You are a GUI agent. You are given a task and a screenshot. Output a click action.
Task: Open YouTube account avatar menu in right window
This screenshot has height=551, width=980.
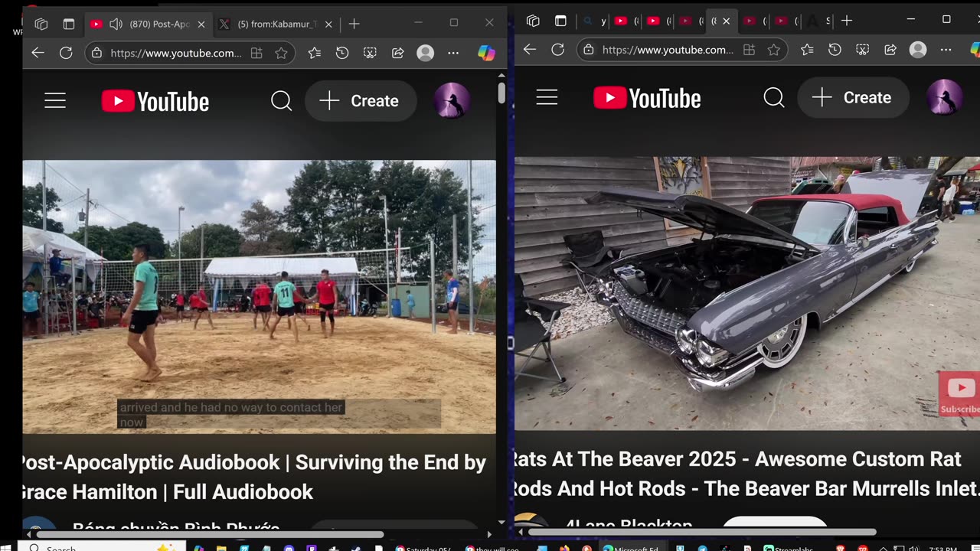(x=944, y=98)
